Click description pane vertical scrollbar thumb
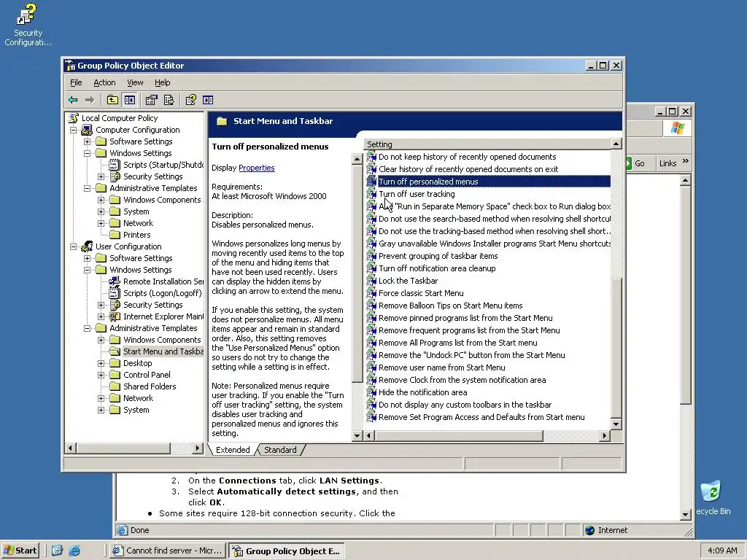The width and height of the screenshot is (747, 560). coord(357,273)
